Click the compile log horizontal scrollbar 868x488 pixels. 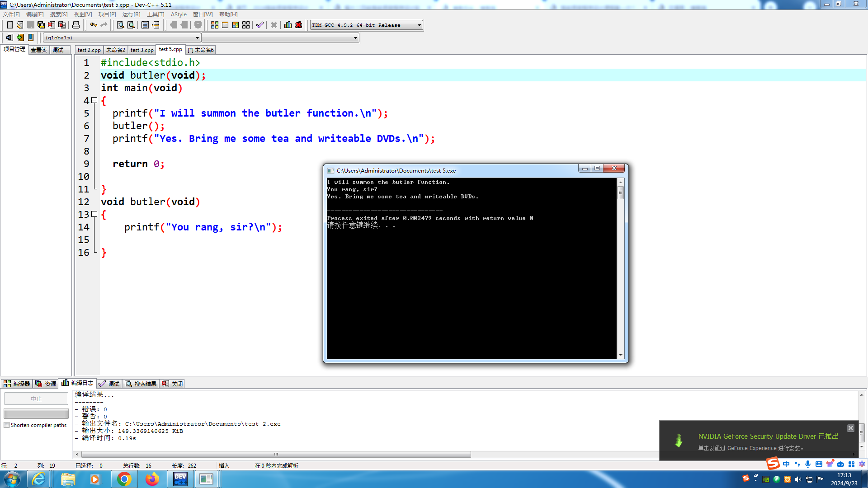[x=276, y=454]
